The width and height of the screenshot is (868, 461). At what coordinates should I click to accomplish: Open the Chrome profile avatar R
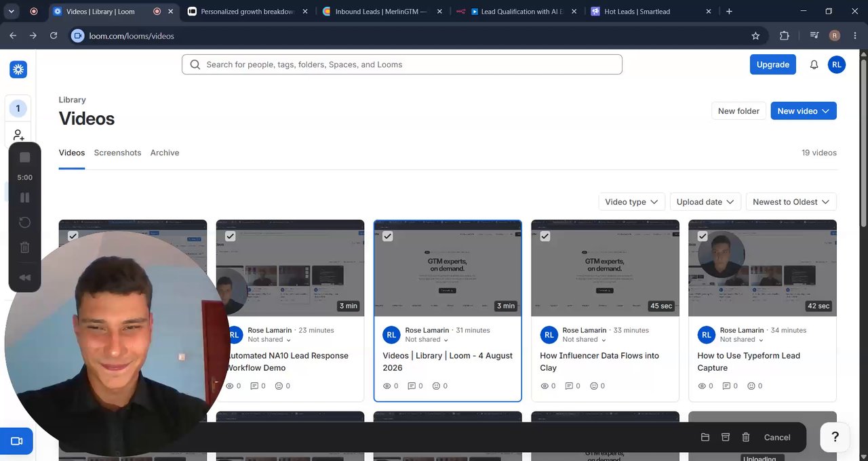tap(835, 36)
